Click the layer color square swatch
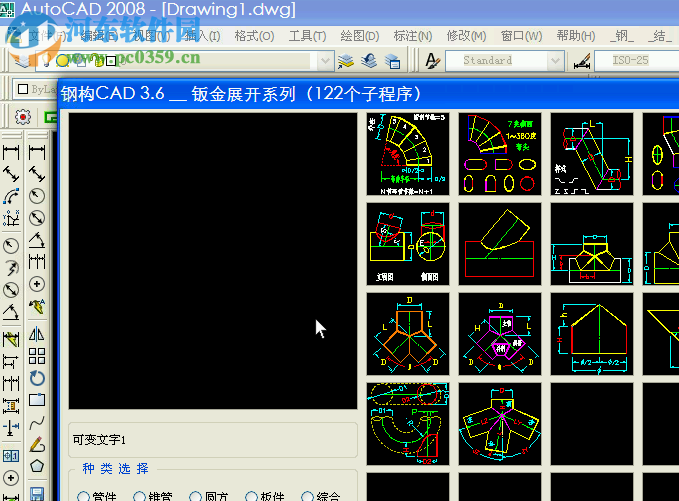679x501 pixels. click(x=111, y=61)
